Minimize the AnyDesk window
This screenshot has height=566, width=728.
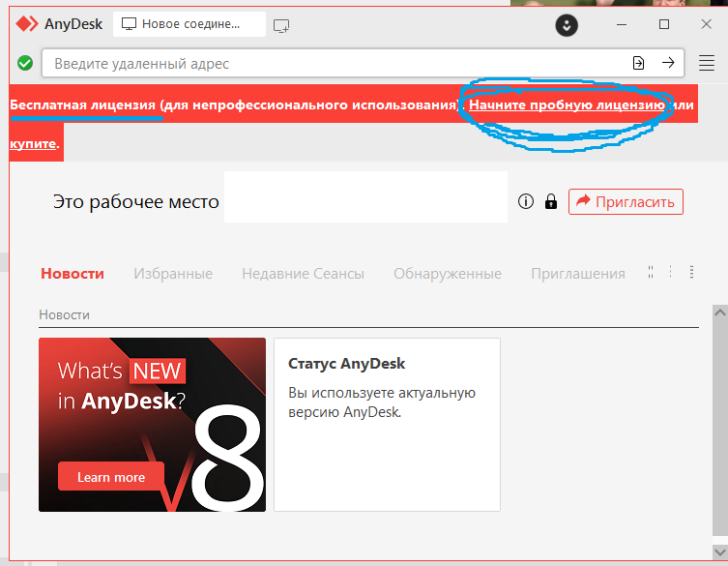622,24
